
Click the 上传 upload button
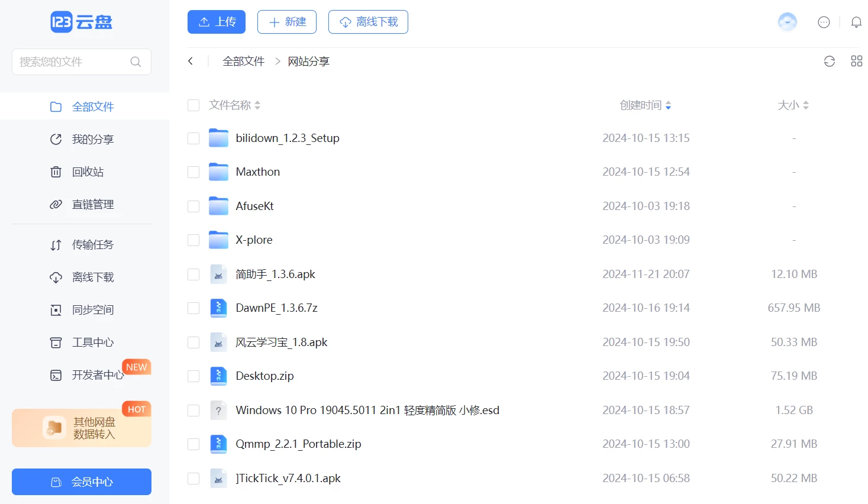(x=217, y=22)
